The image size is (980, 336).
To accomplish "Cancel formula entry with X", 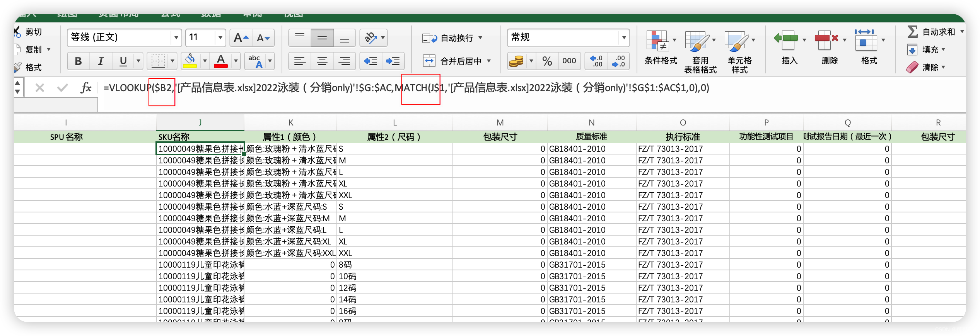I will (x=39, y=88).
